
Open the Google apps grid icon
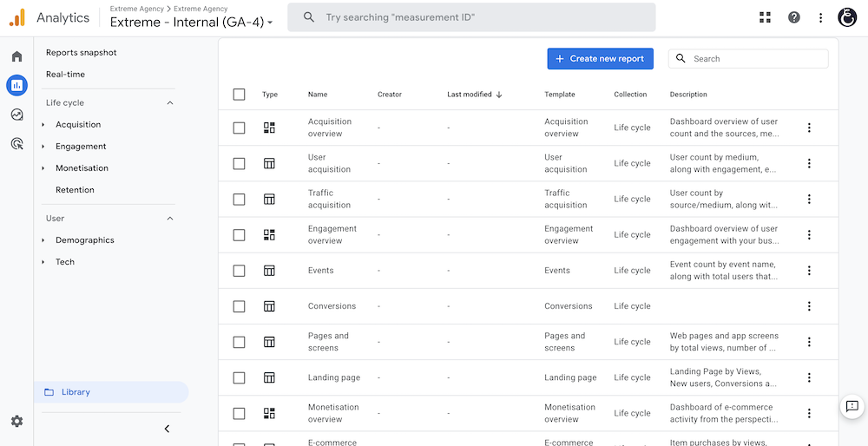coord(765,17)
